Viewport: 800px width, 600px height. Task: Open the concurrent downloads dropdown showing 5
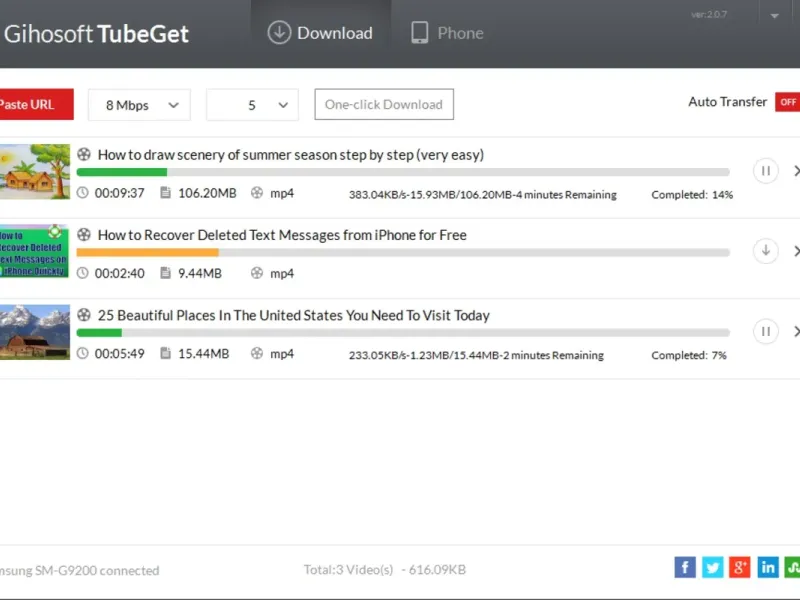pyautogui.click(x=252, y=105)
